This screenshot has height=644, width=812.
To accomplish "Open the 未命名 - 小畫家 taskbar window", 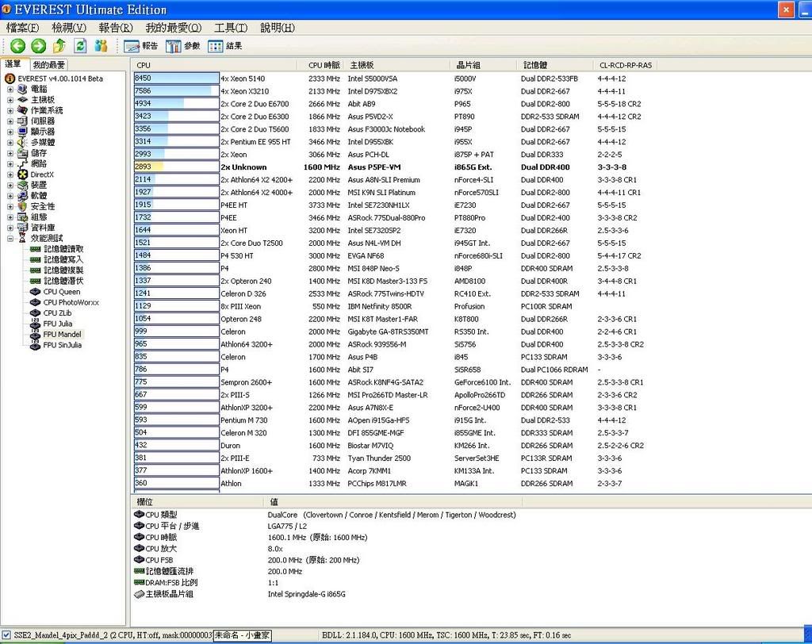I will click(243, 635).
